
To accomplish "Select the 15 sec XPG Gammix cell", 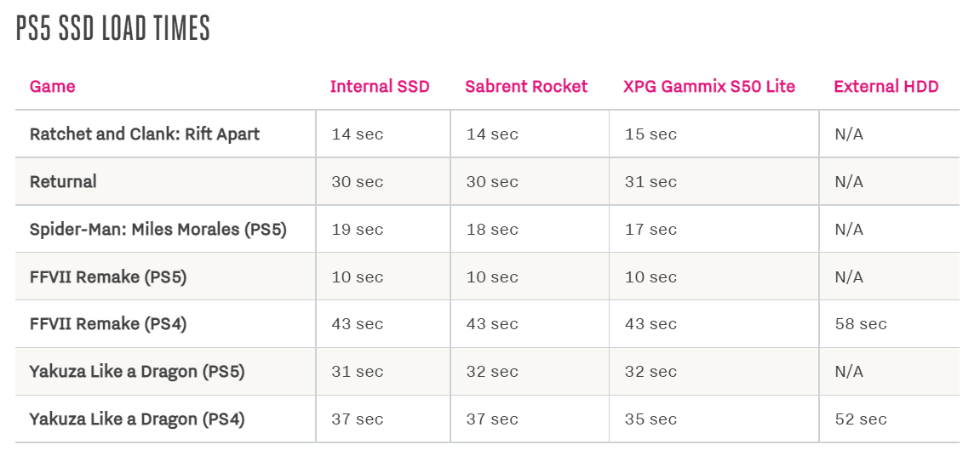I will coord(650,134).
